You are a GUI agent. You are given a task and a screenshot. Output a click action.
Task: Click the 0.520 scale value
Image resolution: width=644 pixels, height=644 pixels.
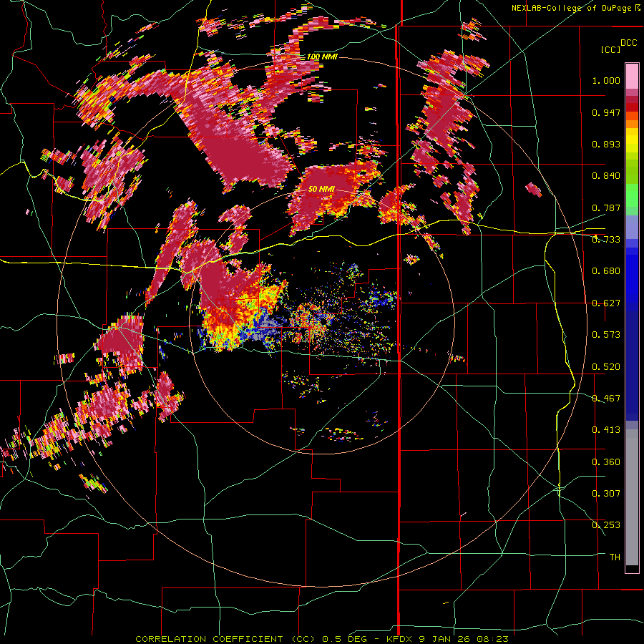[x=606, y=367]
